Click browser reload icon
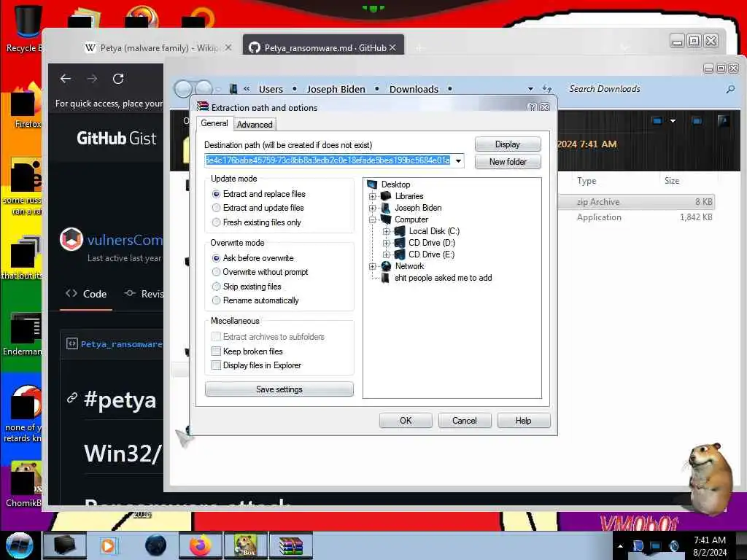 click(118, 79)
